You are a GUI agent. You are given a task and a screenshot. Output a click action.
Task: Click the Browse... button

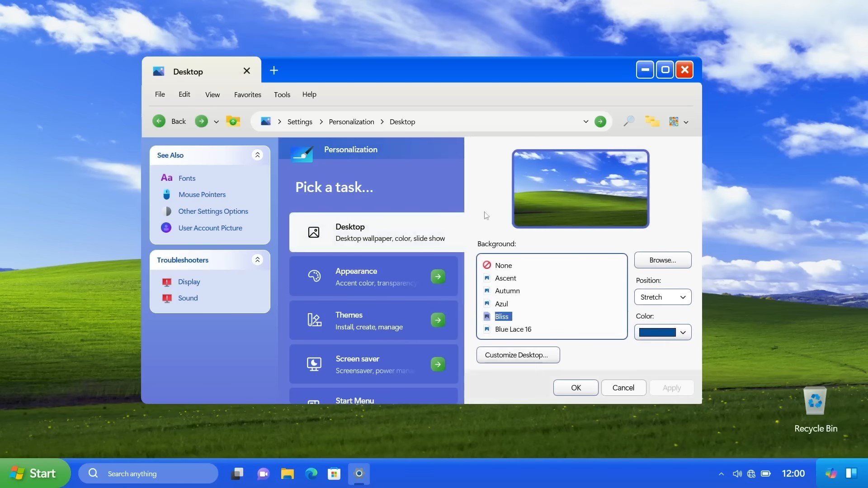pyautogui.click(x=662, y=260)
